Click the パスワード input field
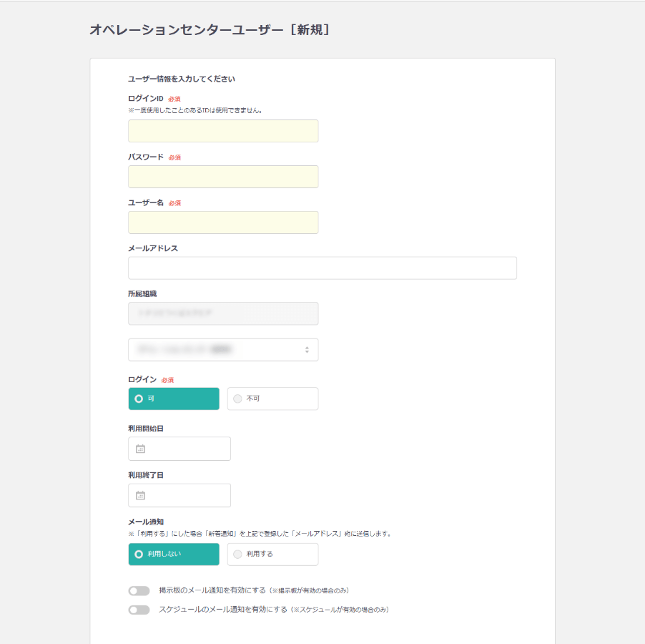This screenshot has height=644, width=645. point(223,177)
